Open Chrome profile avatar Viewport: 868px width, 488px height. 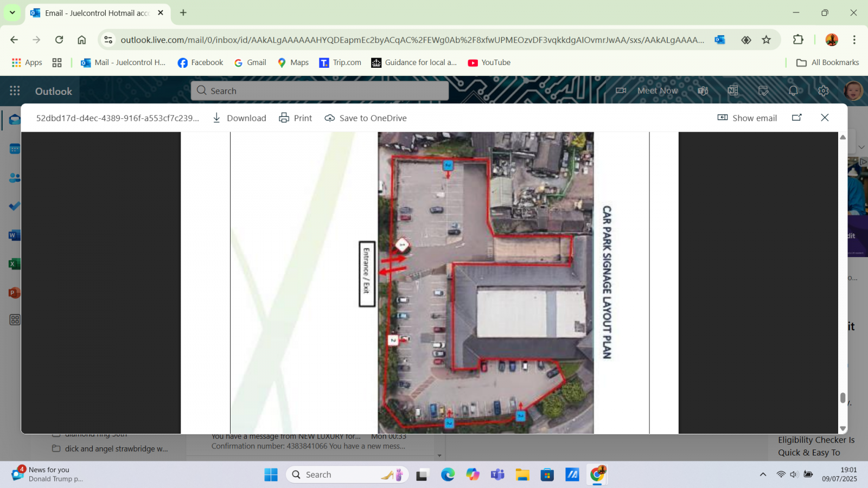coord(832,40)
